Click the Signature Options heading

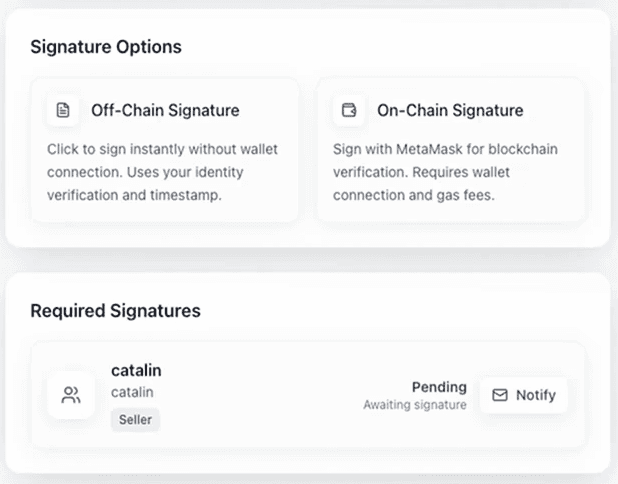point(106,47)
